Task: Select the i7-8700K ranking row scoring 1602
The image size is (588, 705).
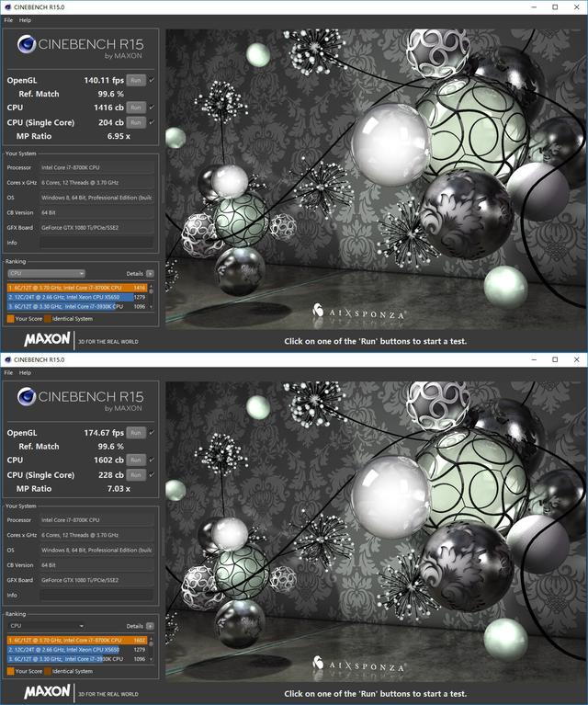Action: coord(77,640)
